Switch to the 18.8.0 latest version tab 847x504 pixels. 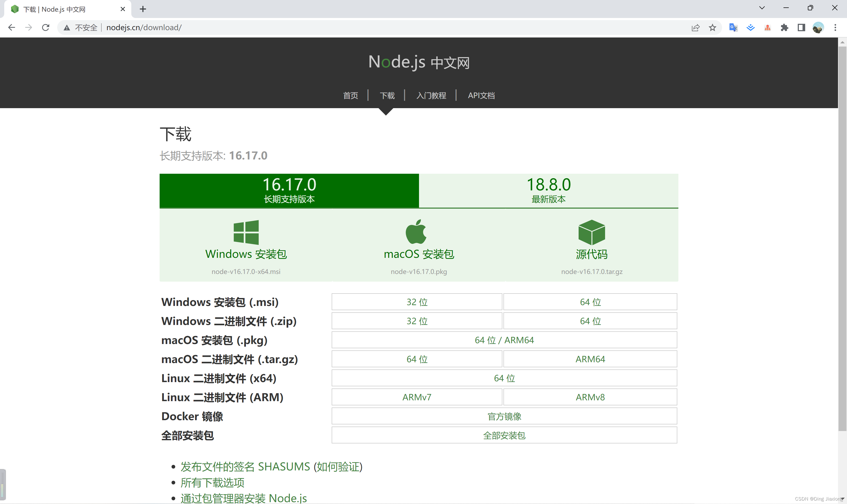[x=548, y=191]
